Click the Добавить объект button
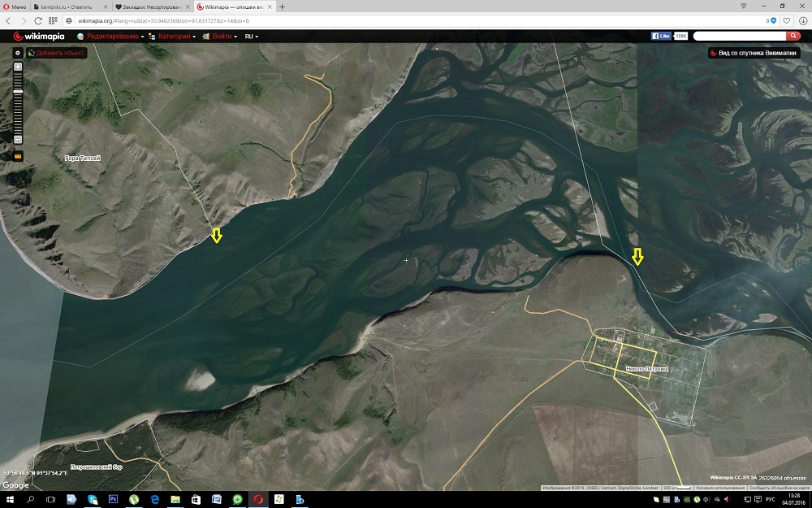The width and height of the screenshot is (812, 508). [56, 53]
